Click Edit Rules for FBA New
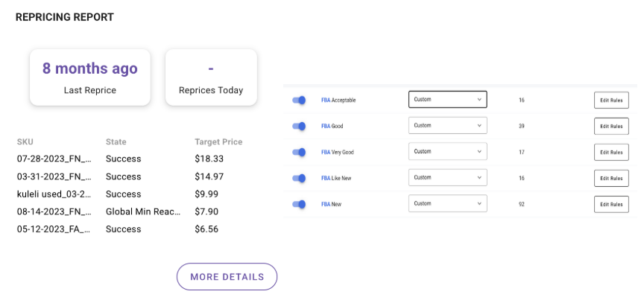 click(611, 204)
